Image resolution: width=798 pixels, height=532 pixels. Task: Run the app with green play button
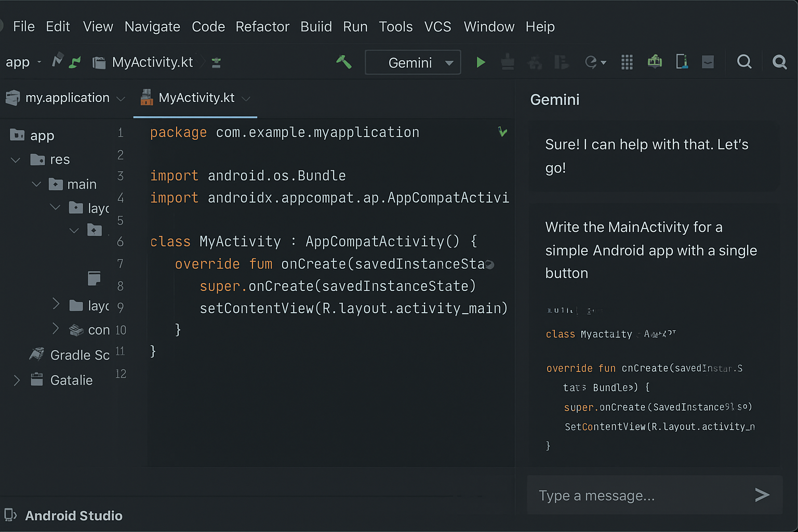click(481, 62)
